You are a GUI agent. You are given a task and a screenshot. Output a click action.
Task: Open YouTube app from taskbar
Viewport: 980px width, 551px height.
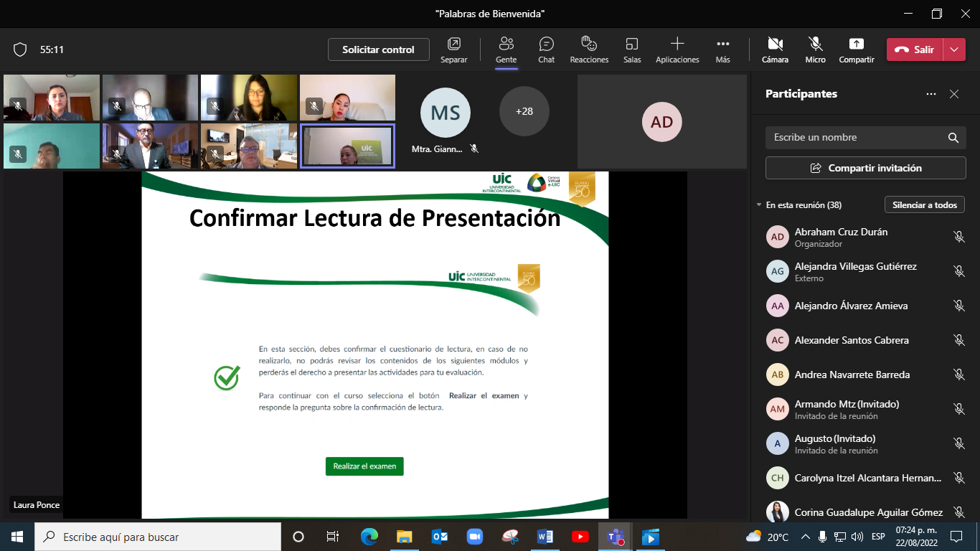pos(580,537)
